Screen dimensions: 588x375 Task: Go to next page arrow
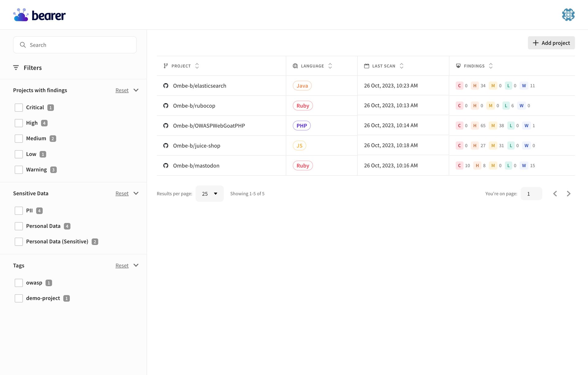point(568,194)
